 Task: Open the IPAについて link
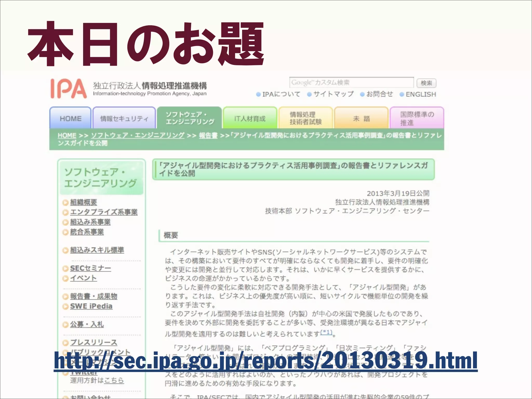tap(281, 94)
